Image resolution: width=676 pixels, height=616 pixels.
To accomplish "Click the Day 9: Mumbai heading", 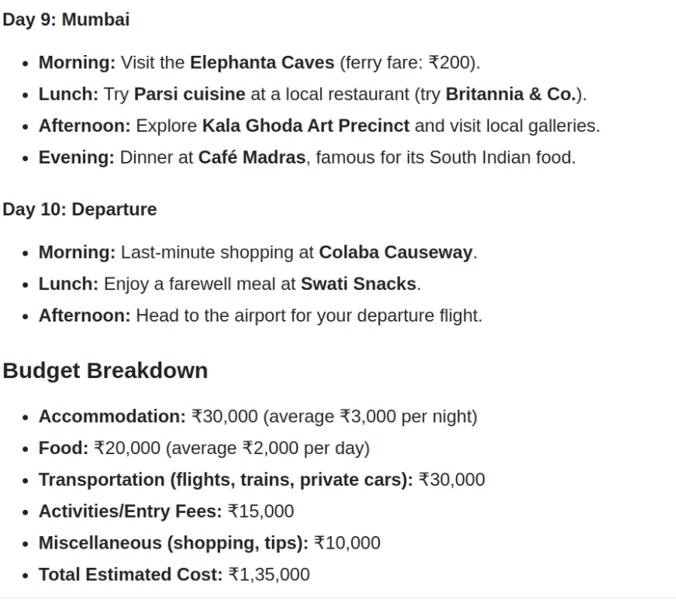I will (x=66, y=20).
